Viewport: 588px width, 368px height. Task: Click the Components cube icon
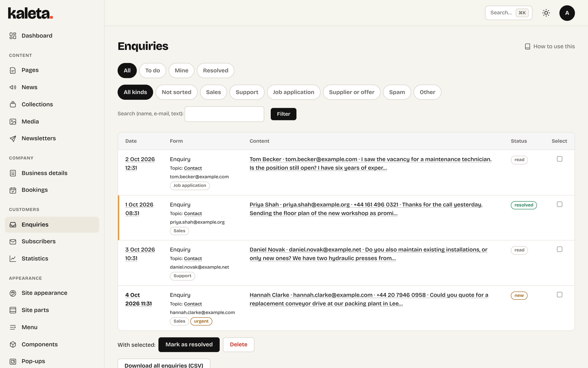pyautogui.click(x=13, y=344)
